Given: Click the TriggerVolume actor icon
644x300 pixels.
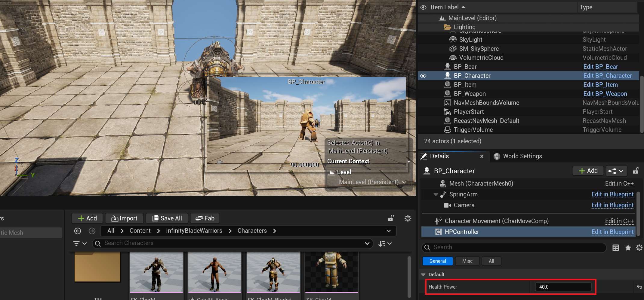Looking at the screenshot, I should (448, 130).
